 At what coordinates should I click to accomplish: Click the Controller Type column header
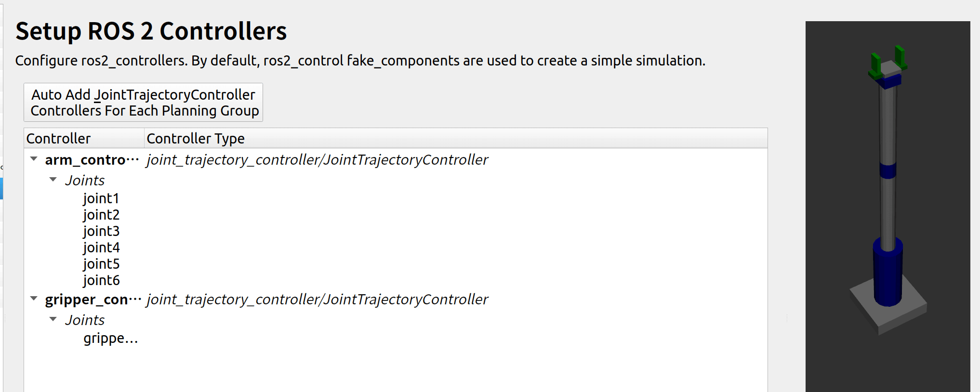click(x=196, y=139)
